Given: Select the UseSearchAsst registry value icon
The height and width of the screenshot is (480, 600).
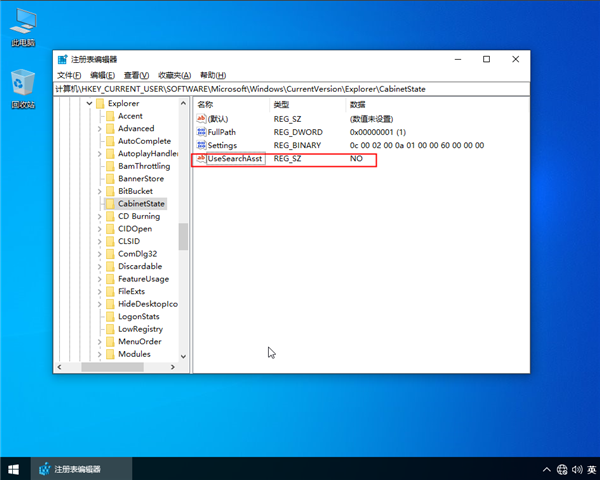Looking at the screenshot, I should (201, 159).
